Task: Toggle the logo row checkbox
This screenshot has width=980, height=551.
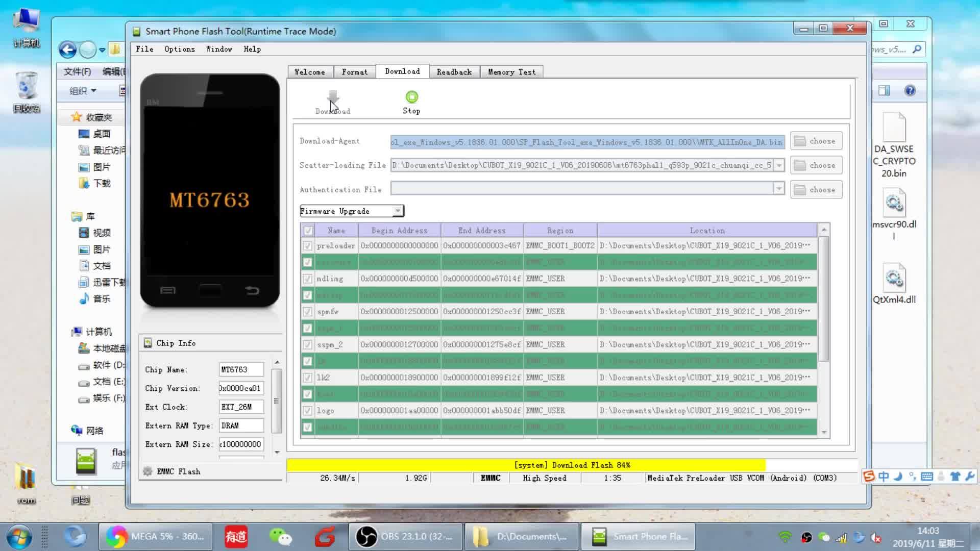Action: pyautogui.click(x=307, y=411)
